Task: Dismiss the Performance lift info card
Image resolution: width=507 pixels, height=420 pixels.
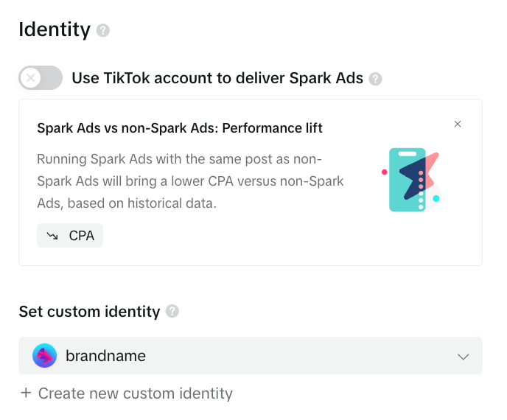Action: coord(458,124)
